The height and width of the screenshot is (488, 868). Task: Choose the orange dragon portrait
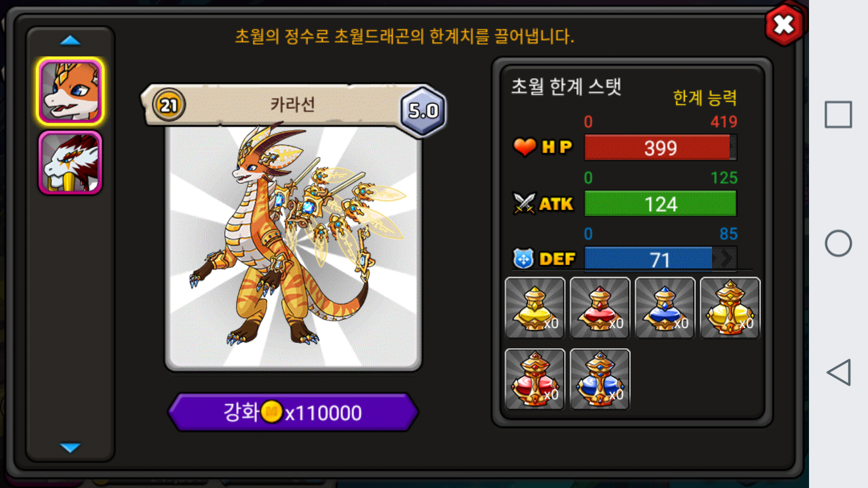[x=71, y=91]
